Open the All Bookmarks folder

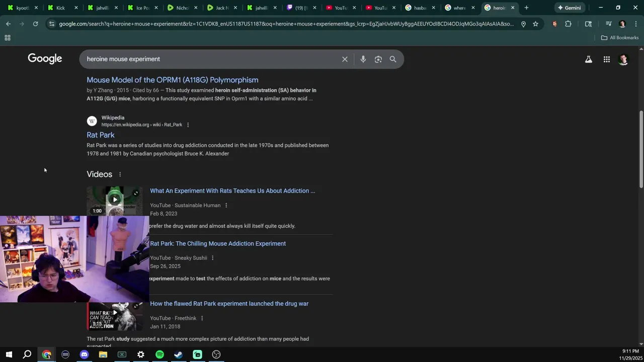[619, 38]
